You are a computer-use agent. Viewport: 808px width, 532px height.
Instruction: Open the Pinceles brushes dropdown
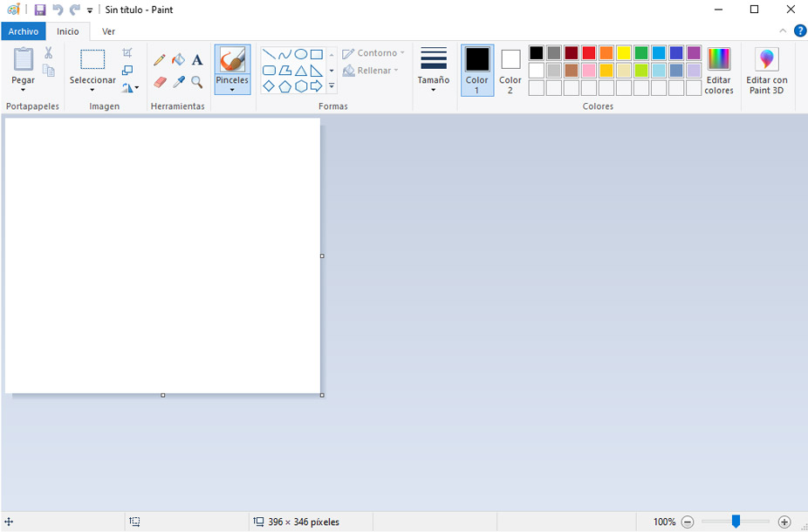[x=232, y=89]
